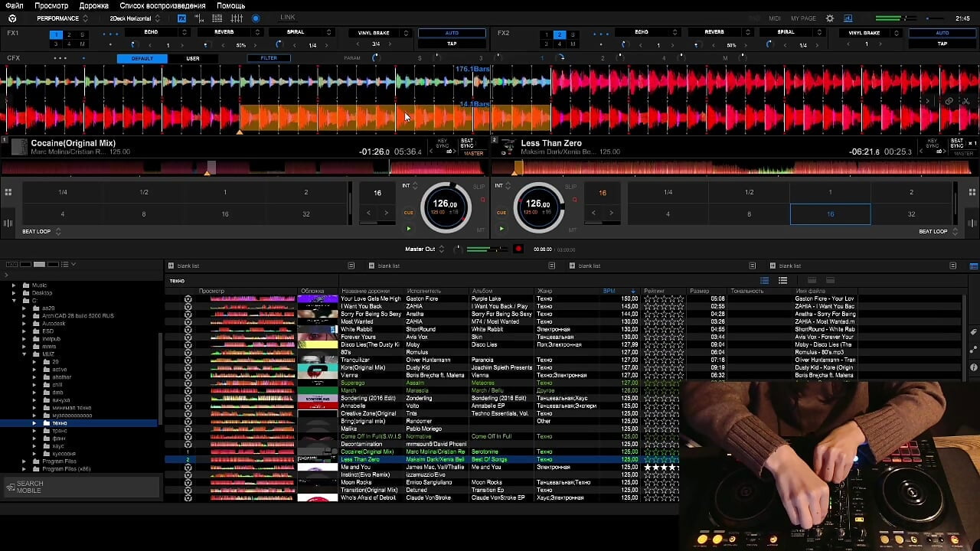980x551 pixels.
Task: Open the mixer faders panel icon
Action: pos(236,17)
